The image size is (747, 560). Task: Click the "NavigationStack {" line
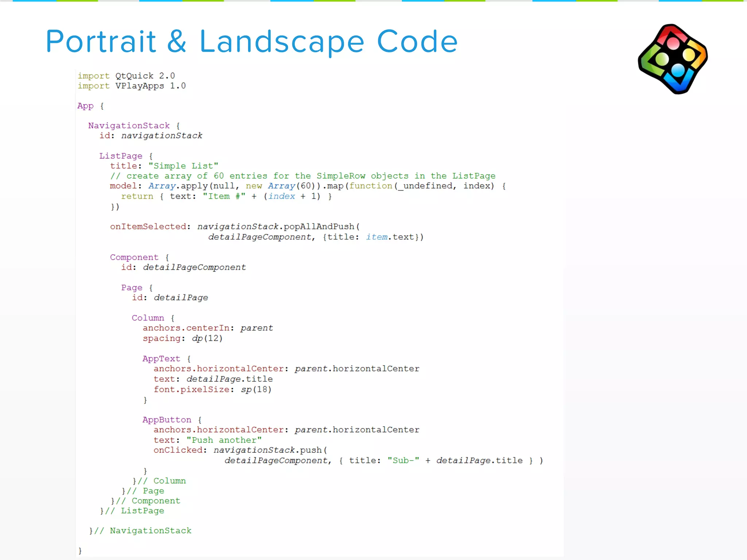(x=134, y=126)
